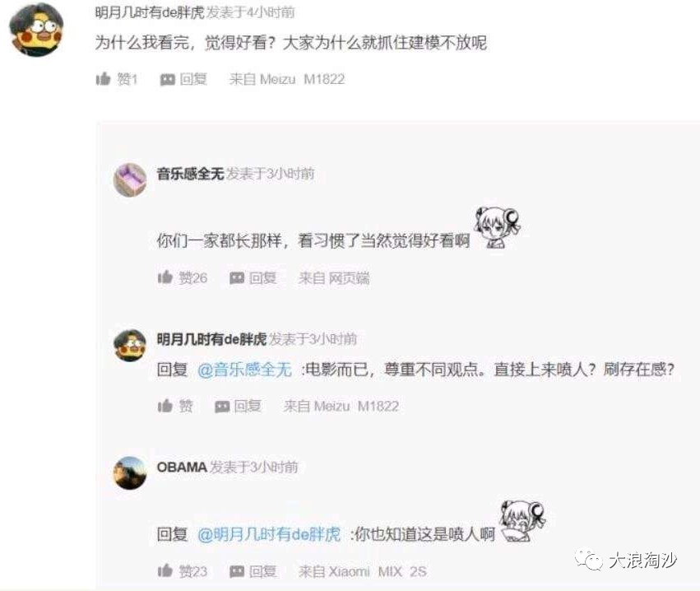
Task: Click the anime emoji sticker in 音乐感全无's comment
Action: pyautogui.click(x=498, y=227)
